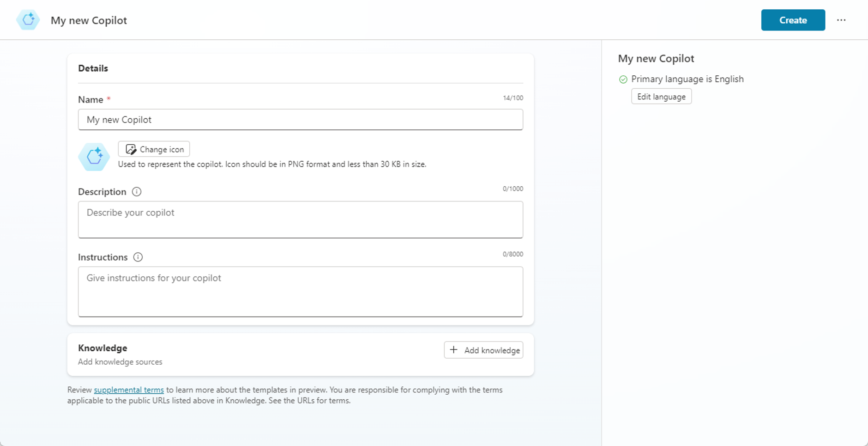The width and height of the screenshot is (868, 446).
Task: Click the 14/100 character counter
Action: click(513, 98)
